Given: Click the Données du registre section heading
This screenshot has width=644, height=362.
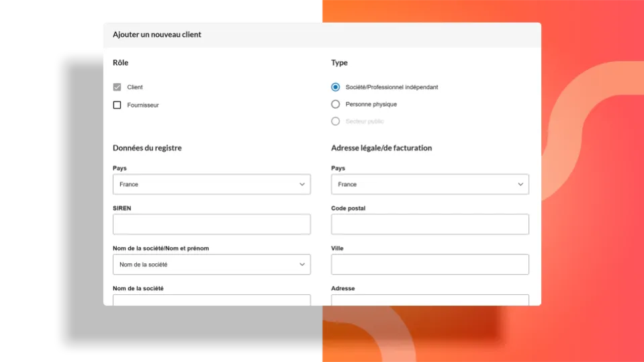Looking at the screenshot, I should click(147, 148).
